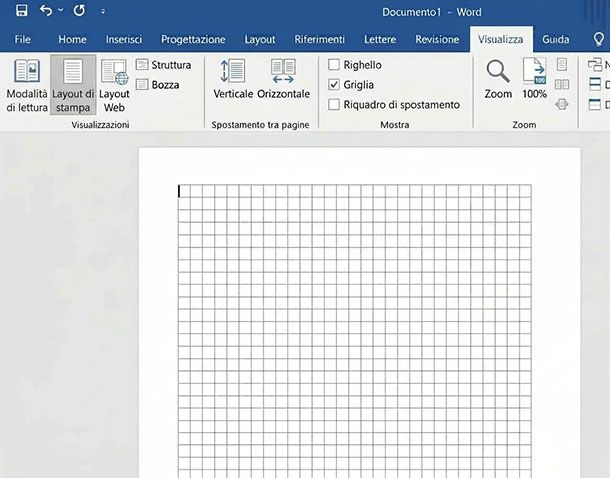The width and height of the screenshot is (610, 478).
Task: Select the Visualizza tab
Action: 501,39
